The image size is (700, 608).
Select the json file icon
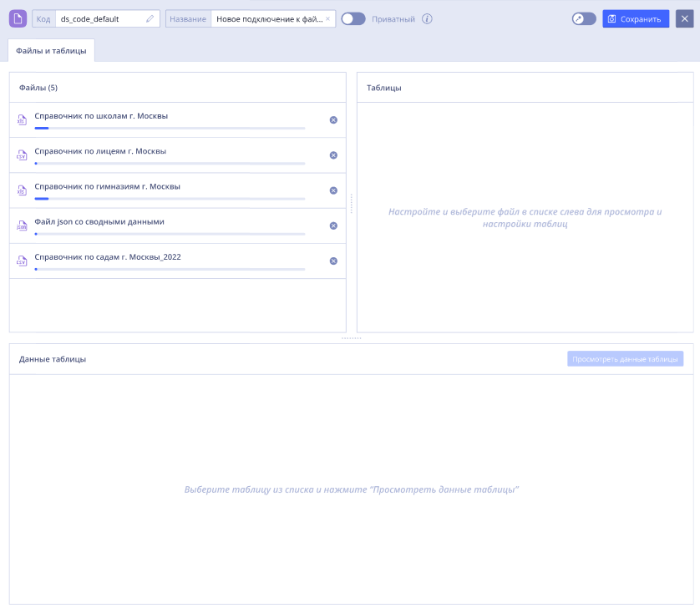click(22, 225)
